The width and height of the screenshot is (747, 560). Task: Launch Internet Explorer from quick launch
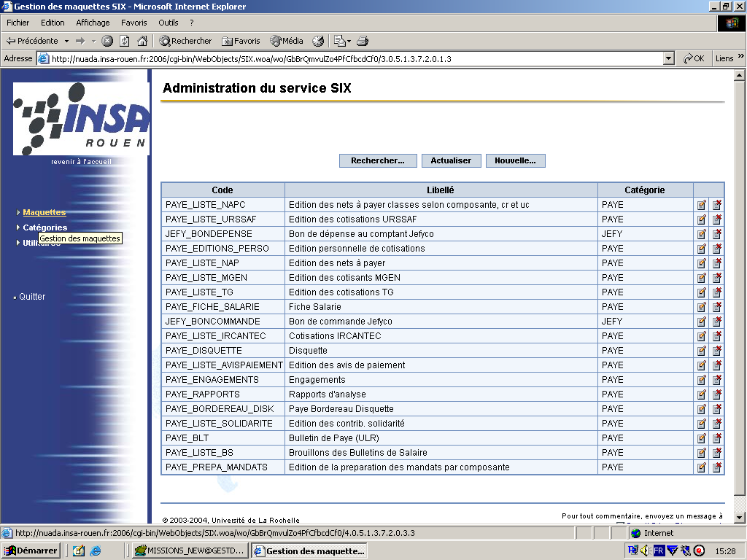click(96, 551)
